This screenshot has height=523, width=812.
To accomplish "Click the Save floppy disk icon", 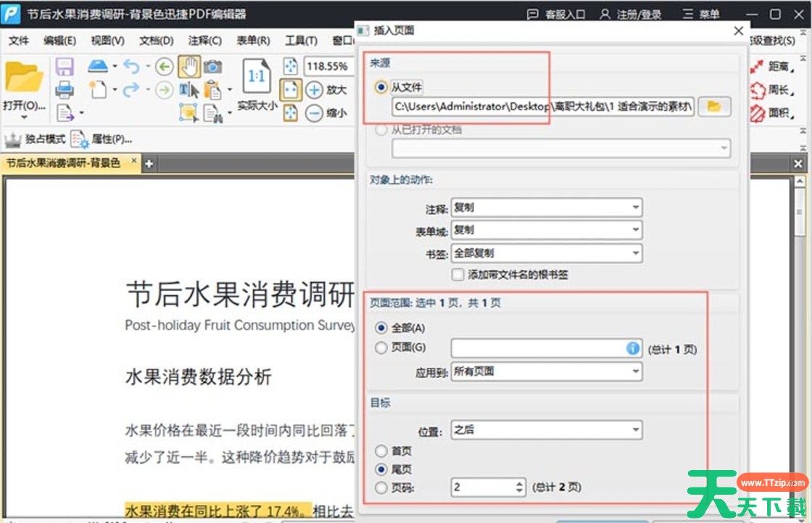I will [x=65, y=67].
